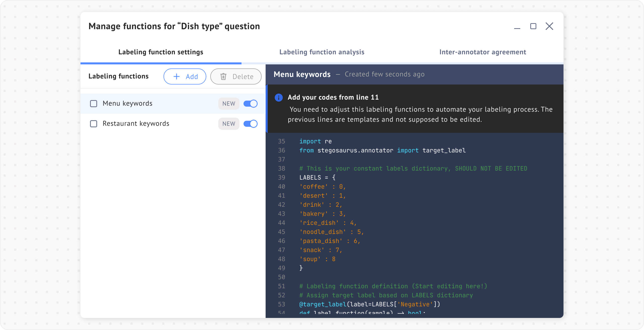The height and width of the screenshot is (330, 644).
Task: Select the Labeling function settings tab
Action: 161,52
